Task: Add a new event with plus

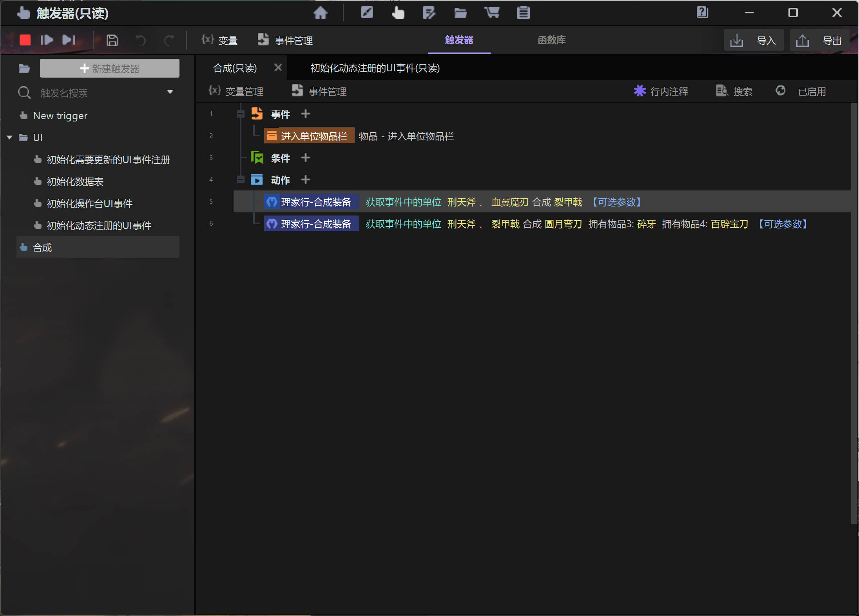Action: 305,114
